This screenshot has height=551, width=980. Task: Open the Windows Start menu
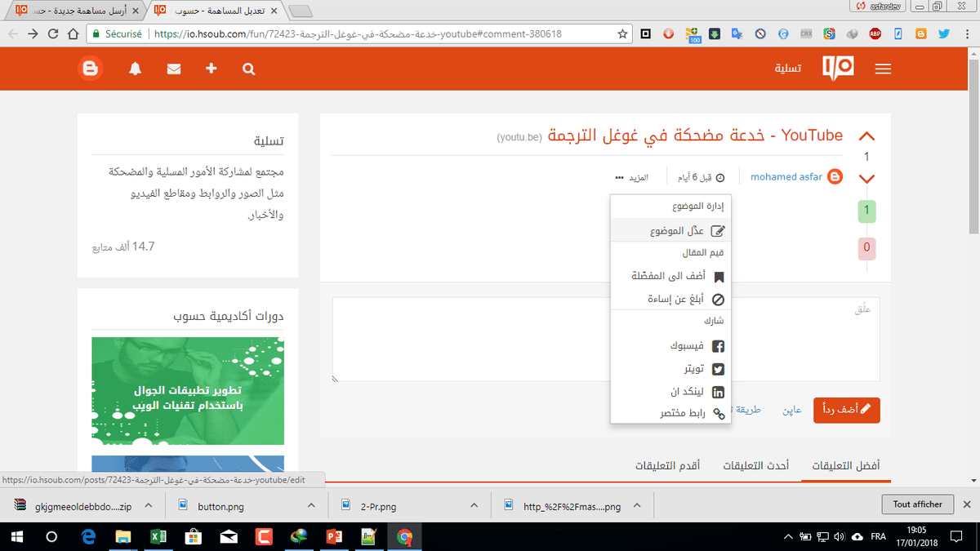[x=16, y=537]
